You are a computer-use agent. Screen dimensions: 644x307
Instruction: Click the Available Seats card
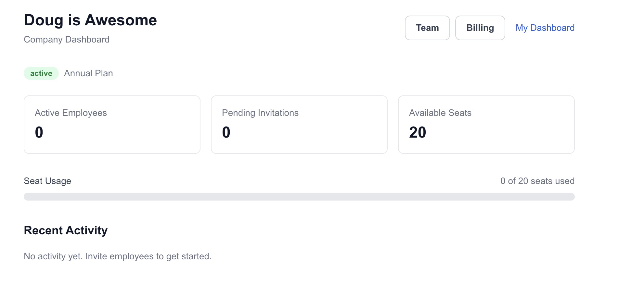[x=486, y=124]
